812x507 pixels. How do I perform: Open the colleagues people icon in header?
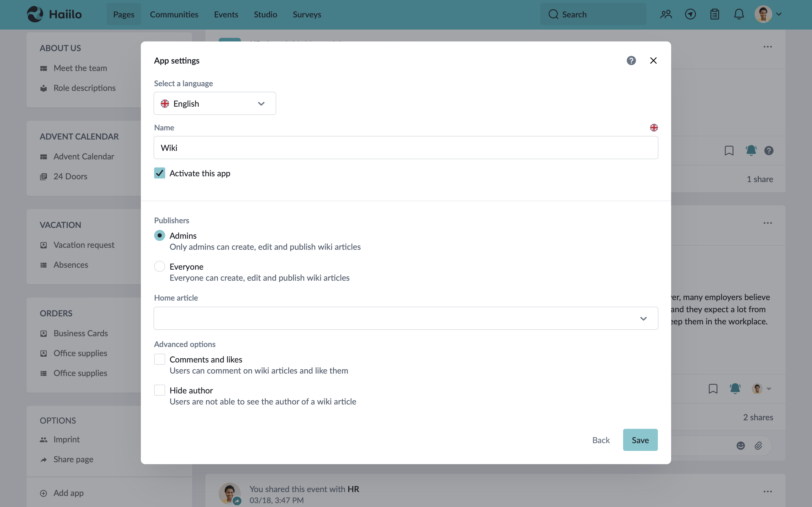(666, 14)
